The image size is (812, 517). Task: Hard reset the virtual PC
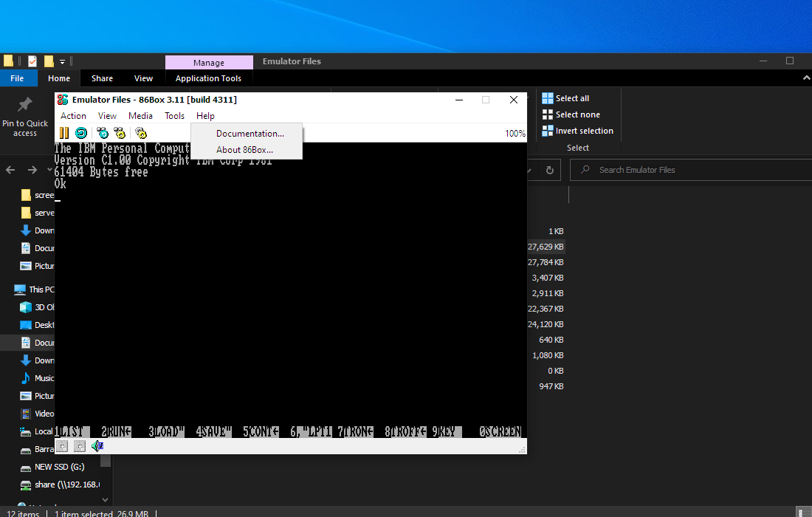[80, 133]
